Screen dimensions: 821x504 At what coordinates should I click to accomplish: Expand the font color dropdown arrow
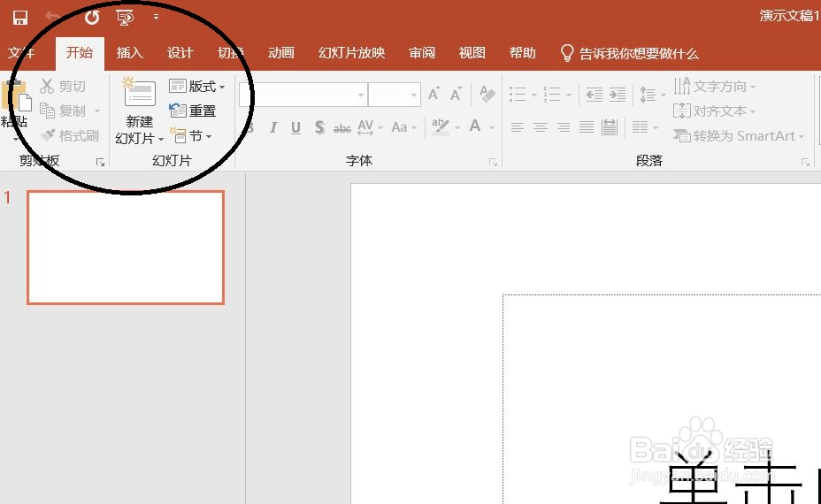pyautogui.click(x=492, y=127)
